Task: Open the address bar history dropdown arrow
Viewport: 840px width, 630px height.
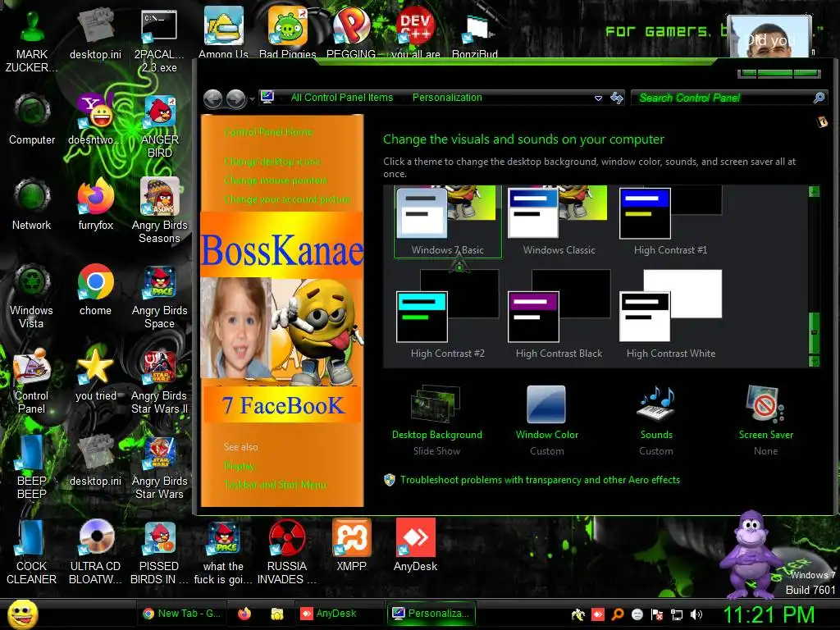Action: pyautogui.click(x=598, y=98)
